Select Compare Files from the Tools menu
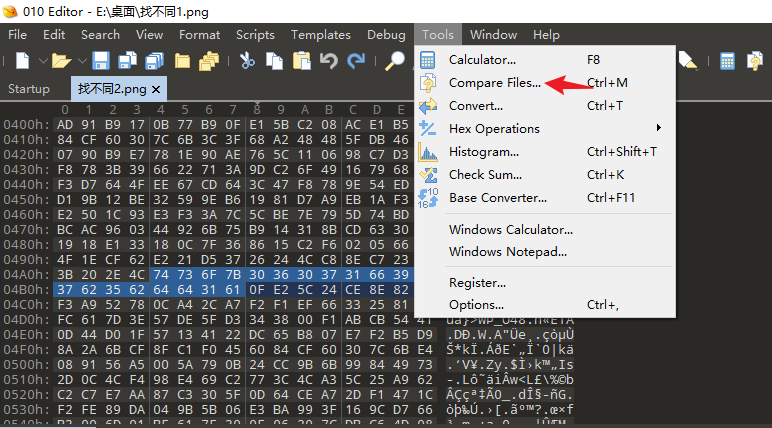Image resolution: width=772 pixels, height=428 pixels. coord(494,82)
